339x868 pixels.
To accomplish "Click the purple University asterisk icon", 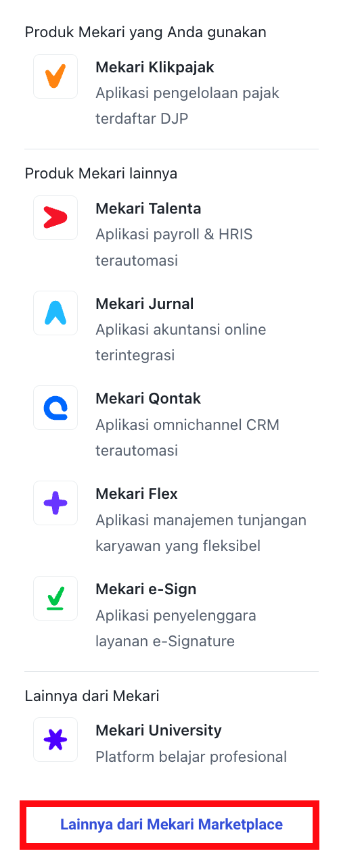I will click(x=55, y=740).
